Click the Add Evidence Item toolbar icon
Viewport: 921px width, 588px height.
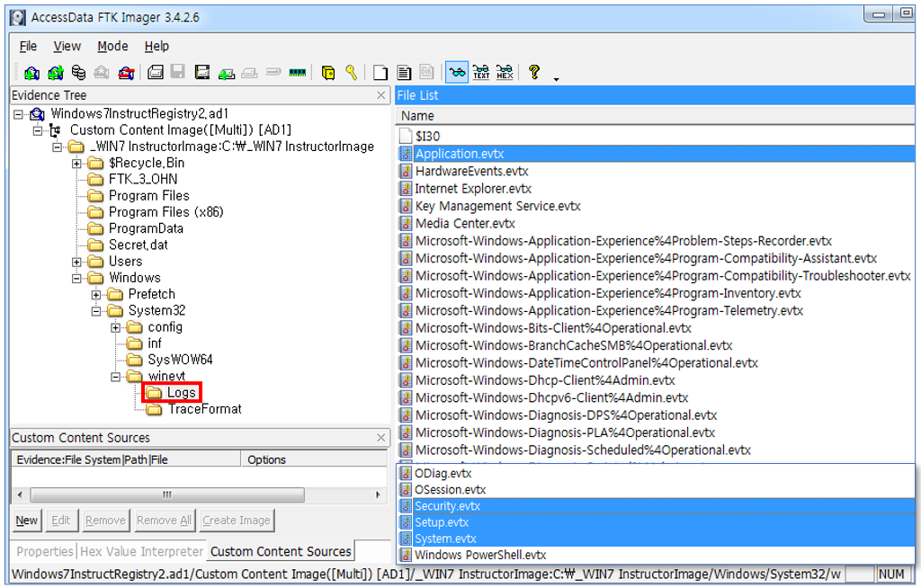[x=31, y=73]
